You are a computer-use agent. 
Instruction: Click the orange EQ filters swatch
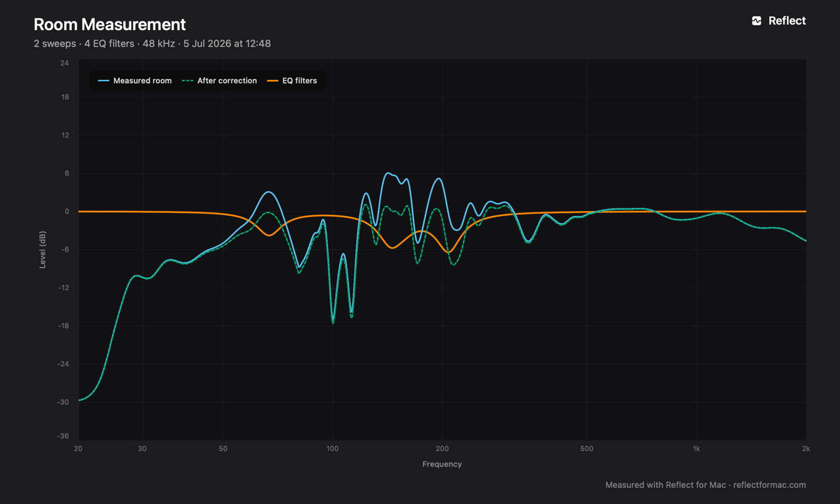272,81
